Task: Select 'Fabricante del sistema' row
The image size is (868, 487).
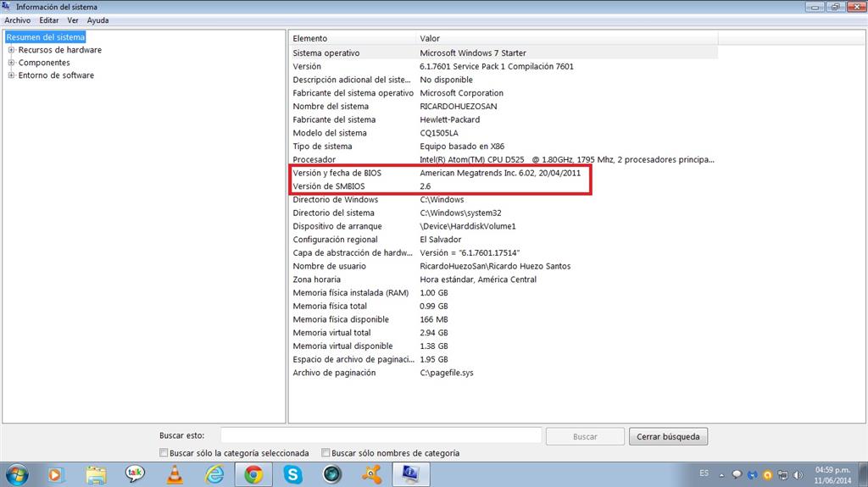Action: tap(504, 119)
